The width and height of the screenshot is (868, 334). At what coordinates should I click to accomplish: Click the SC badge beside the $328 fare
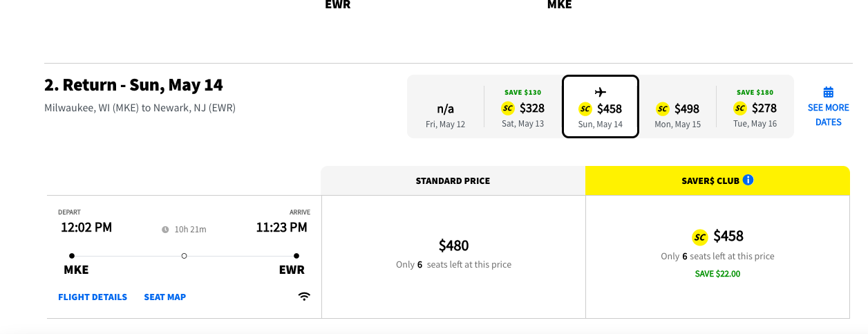(508, 108)
